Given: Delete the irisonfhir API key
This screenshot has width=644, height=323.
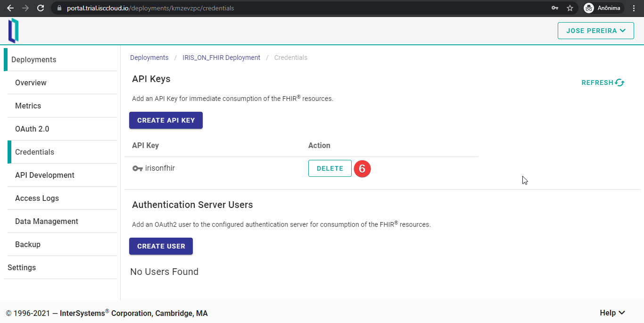Looking at the screenshot, I should (330, 168).
